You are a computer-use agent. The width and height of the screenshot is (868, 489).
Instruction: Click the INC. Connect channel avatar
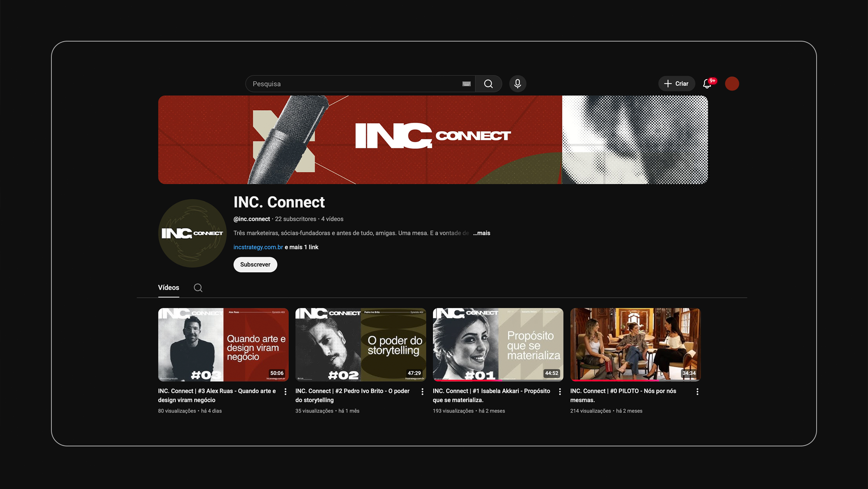click(x=192, y=233)
